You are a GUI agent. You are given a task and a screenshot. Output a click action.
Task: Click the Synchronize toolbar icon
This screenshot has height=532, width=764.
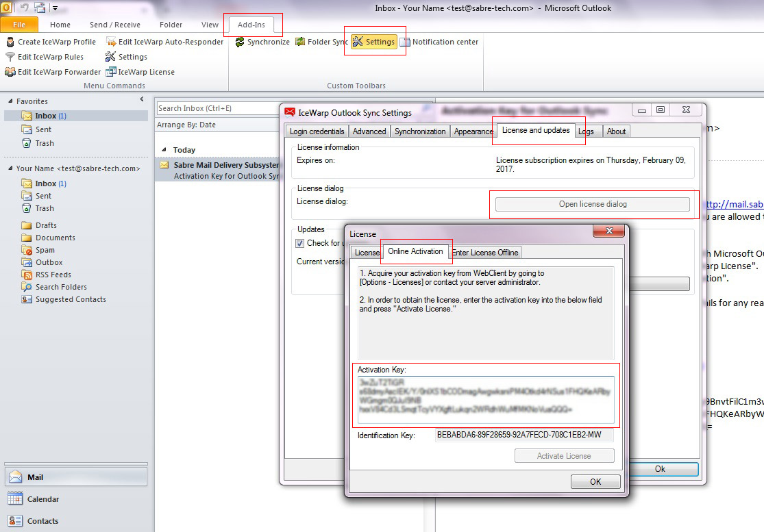coord(240,42)
